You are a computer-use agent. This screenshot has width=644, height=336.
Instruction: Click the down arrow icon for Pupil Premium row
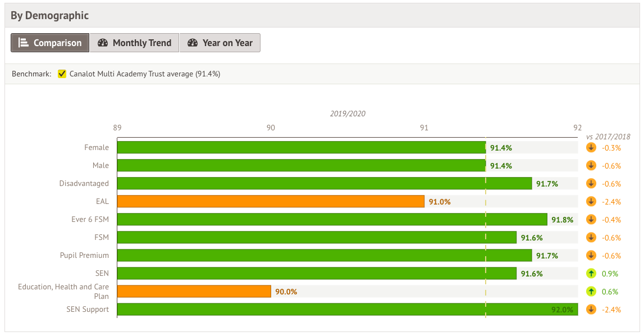[591, 256]
